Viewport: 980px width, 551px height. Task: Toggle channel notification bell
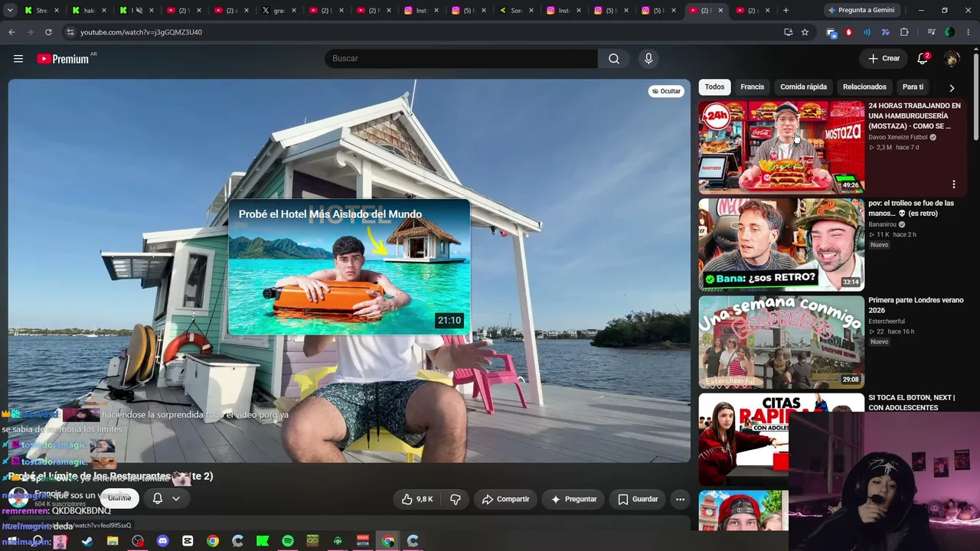pos(157,498)
